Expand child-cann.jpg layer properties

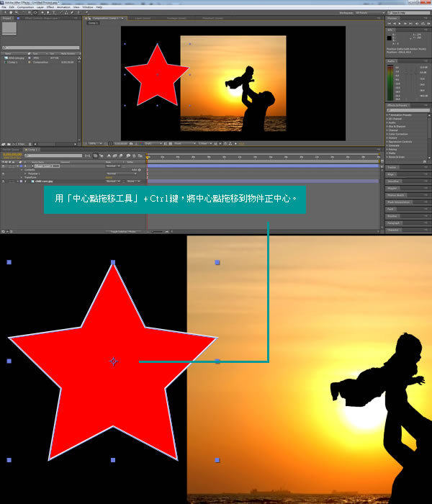point(18,181)
